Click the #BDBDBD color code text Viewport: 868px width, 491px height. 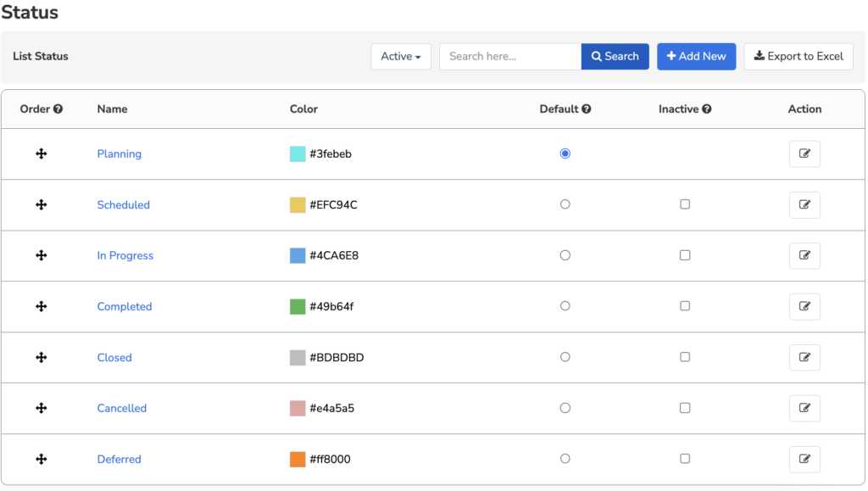click(337, 358)
